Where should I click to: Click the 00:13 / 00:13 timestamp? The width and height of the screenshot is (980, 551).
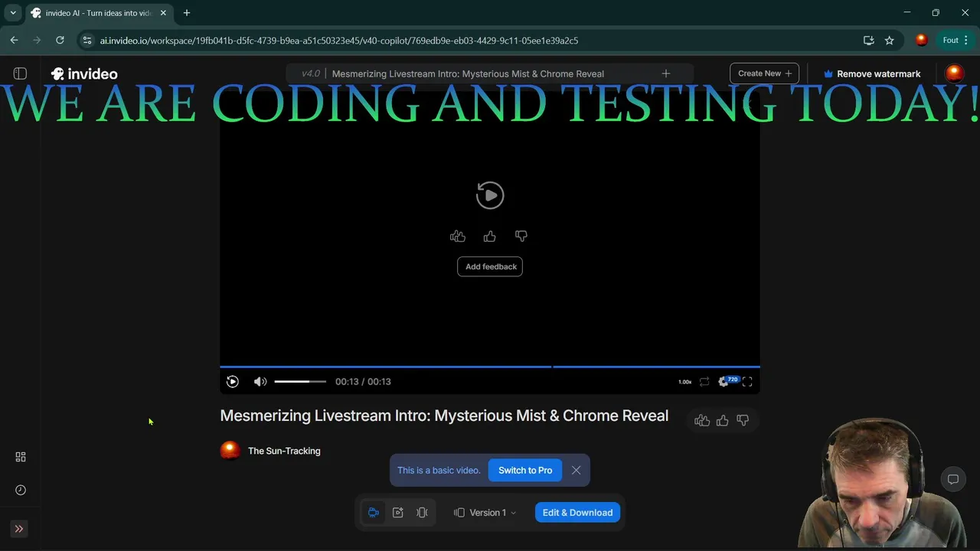[x=363, y=382]
